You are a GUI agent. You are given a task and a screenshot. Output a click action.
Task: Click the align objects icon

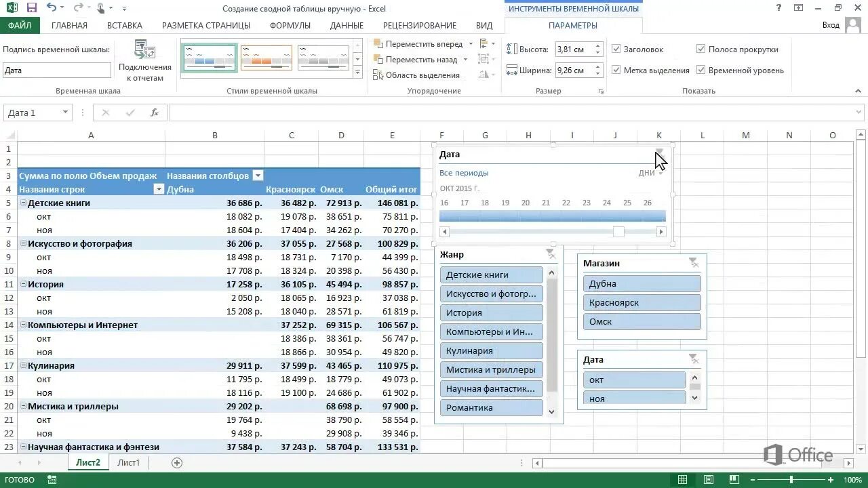click(484, 44)
